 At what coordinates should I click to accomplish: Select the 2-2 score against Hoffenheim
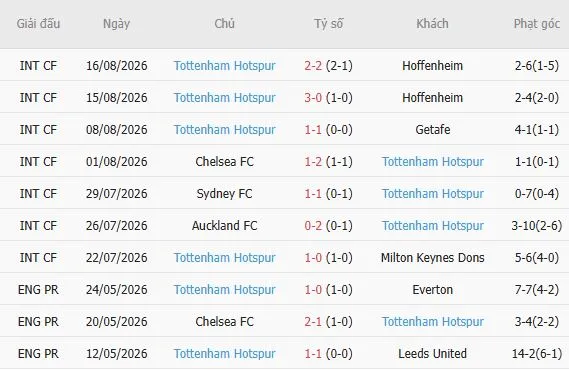313,66
